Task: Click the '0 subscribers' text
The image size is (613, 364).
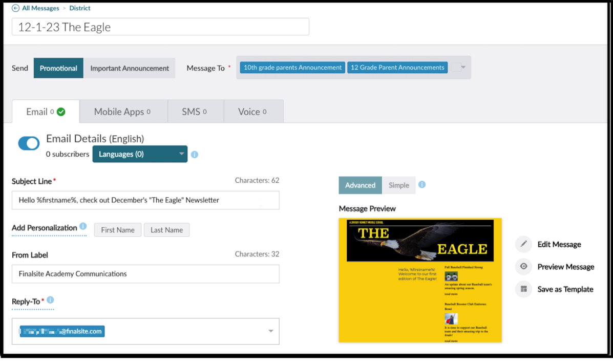Action: (x=67, y=154)
